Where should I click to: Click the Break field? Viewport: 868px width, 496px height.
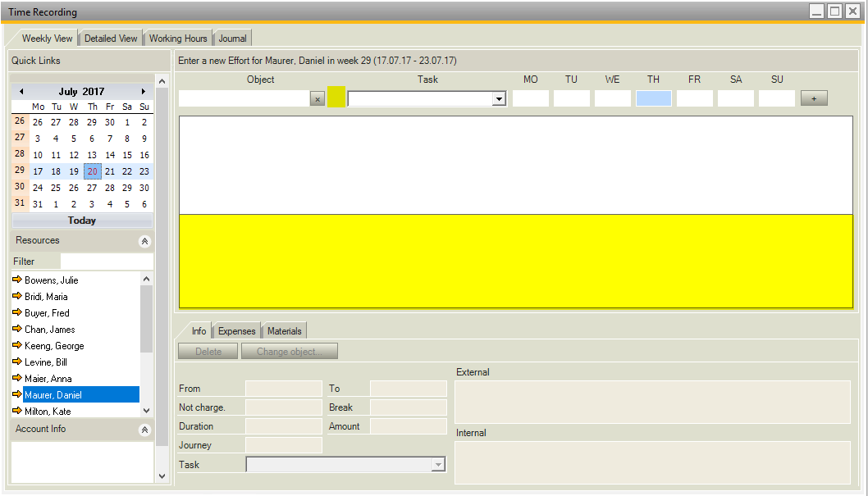409,407
